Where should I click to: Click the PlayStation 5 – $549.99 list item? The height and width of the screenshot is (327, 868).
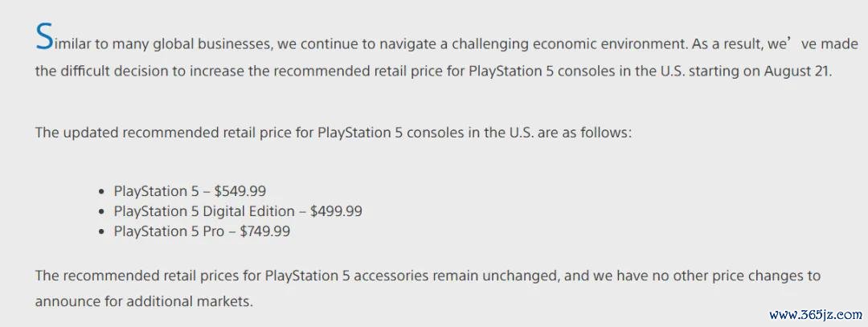[190, 191]
